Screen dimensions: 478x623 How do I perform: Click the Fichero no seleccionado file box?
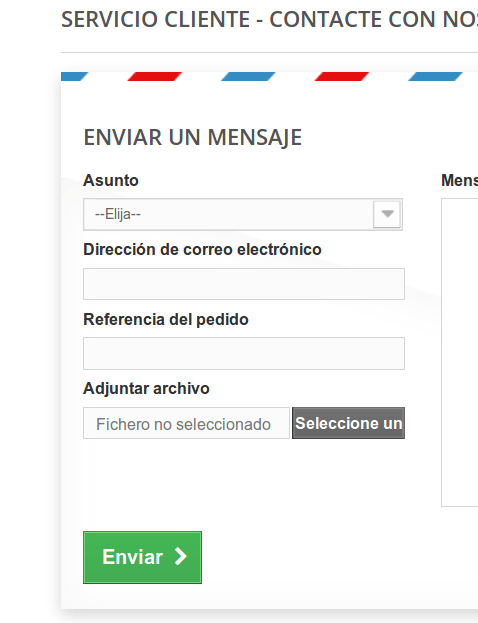pyautogui.click(x=186, y=423)
